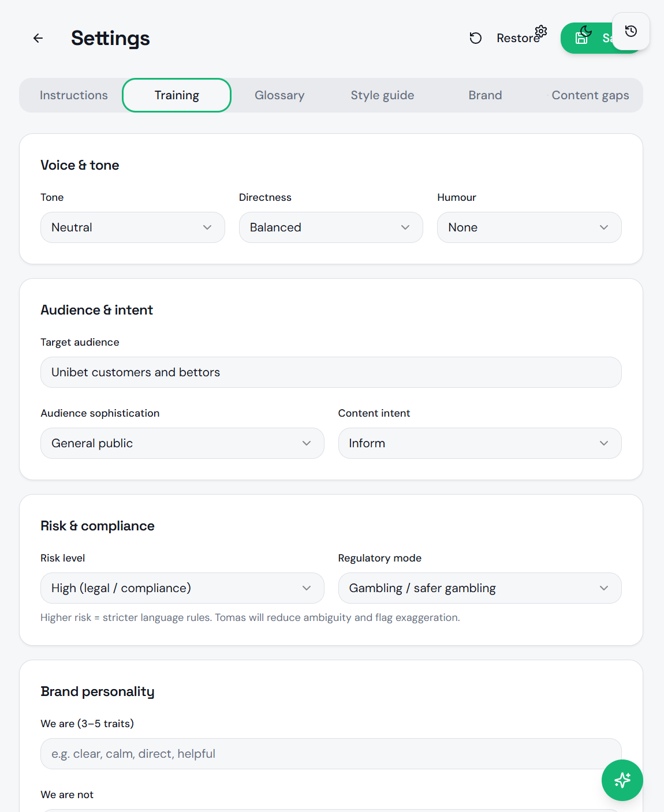Expand the Directness dropdown
The image size is (664, 812).
click(x=330, y=227)
